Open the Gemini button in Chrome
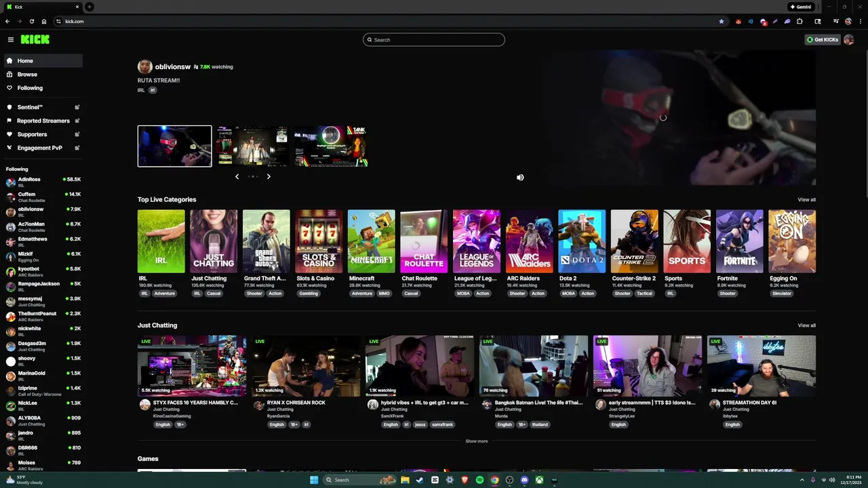The image size is (868, 488). [801, 7]
